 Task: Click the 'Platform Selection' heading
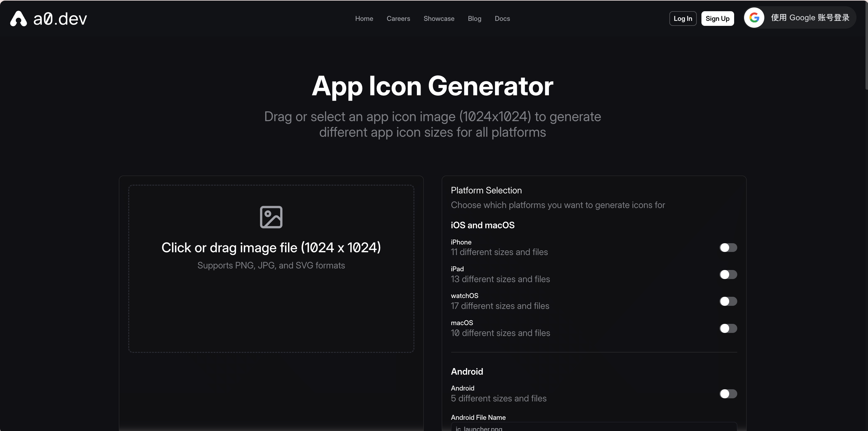(486, 190)
